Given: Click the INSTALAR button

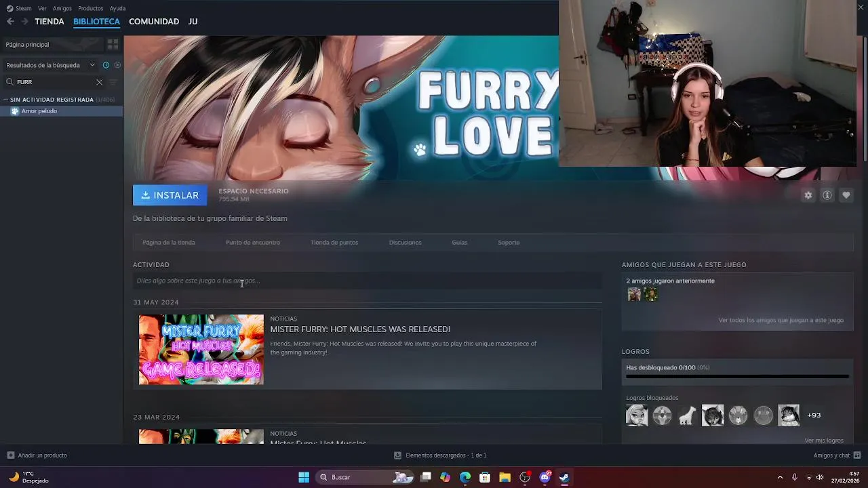Looking at the screenshot, I should point(170,195).
